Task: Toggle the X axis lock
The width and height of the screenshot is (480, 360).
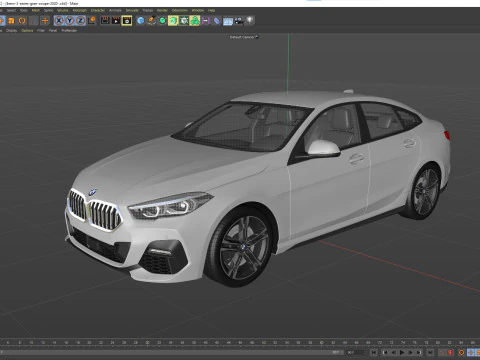Action: pyautogui.click(x=59, y=21)
